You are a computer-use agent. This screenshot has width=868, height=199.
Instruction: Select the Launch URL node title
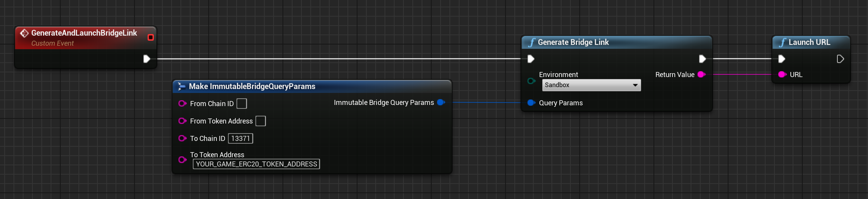[x=809, y=42]
